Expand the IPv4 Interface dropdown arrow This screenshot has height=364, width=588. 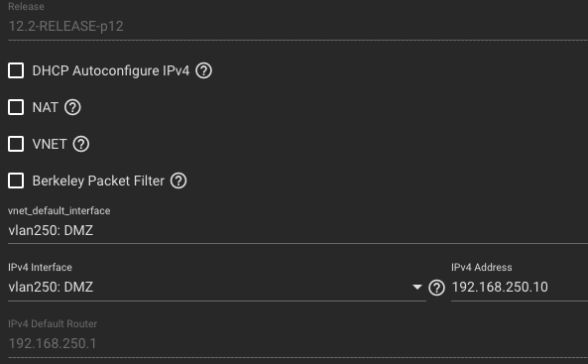(x=417, y=287)
